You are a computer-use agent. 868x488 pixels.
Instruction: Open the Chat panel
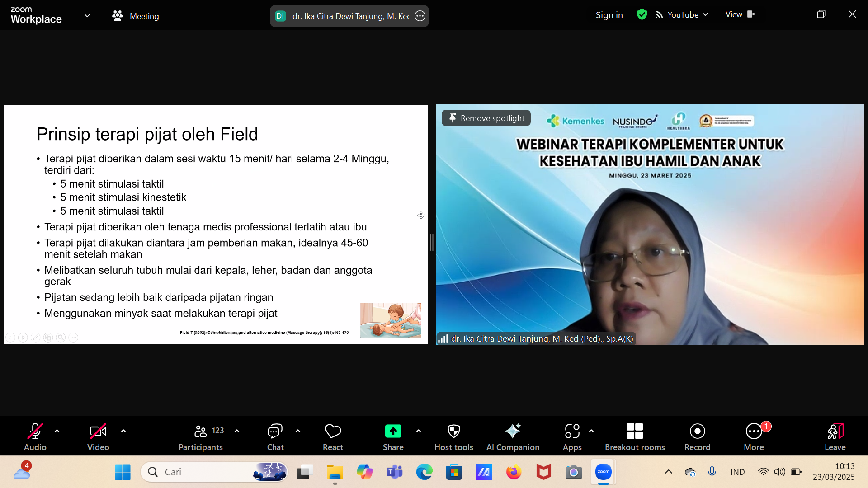[275, 437]
